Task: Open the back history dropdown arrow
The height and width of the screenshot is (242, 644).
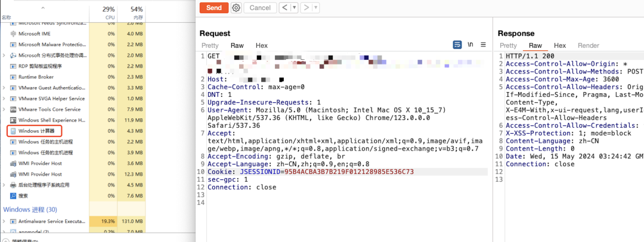Action: click(295, 8)
